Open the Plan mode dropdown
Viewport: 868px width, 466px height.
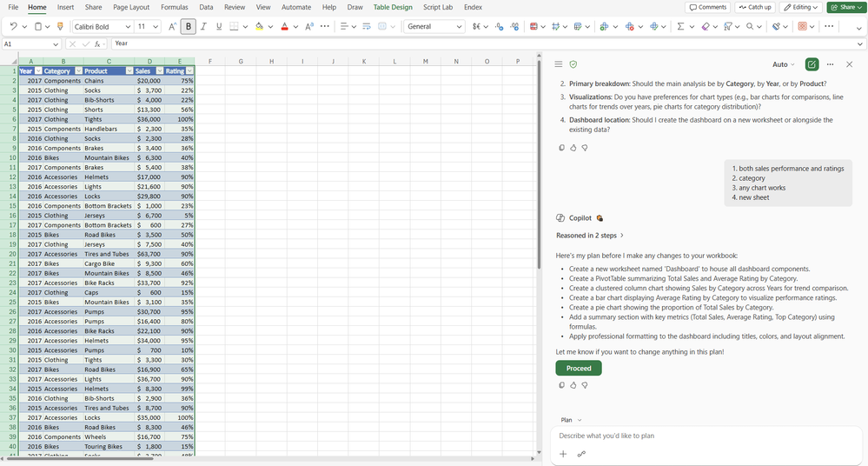coord(572,420)
